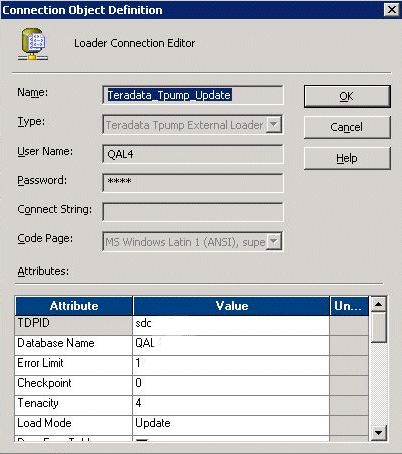
Task: Click the Name field containing Teradata_Tpump_Update
Action: coord(193,95)
